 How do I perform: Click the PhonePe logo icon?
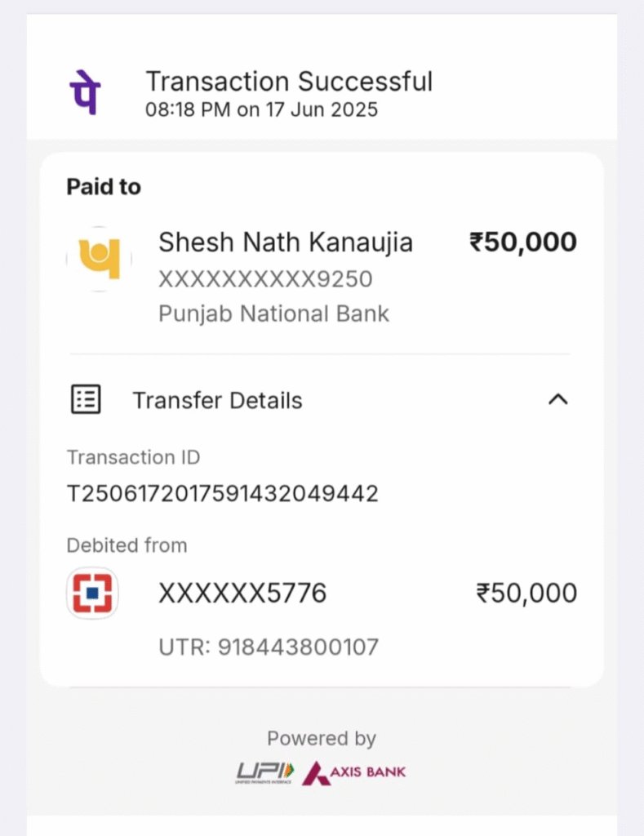pos(84,91)
